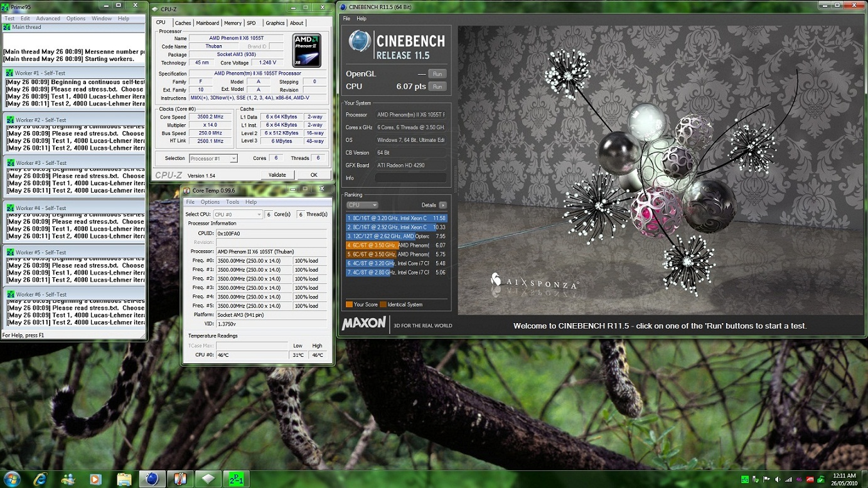The width and height of the screenshot is (868, 488).
Task: Click the taskbar clock showing 12:11 AM
Action: click(x=845, y=479)
